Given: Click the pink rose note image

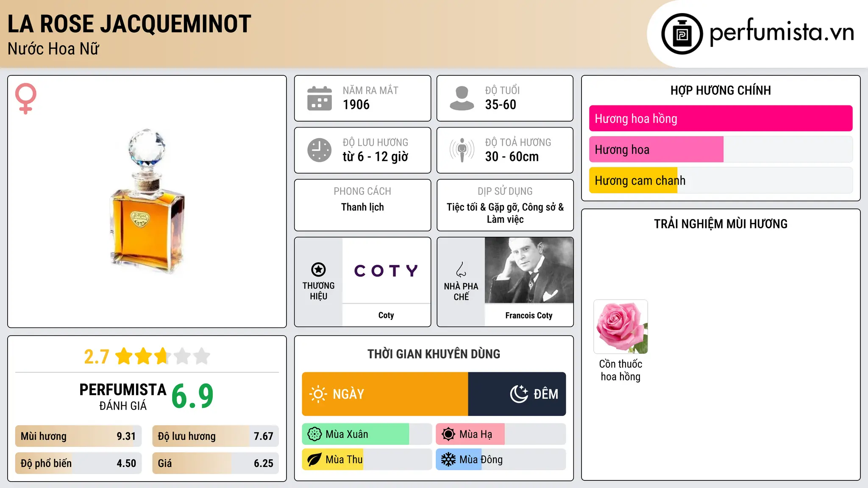Looking at the screenshot, I should 621,327.
